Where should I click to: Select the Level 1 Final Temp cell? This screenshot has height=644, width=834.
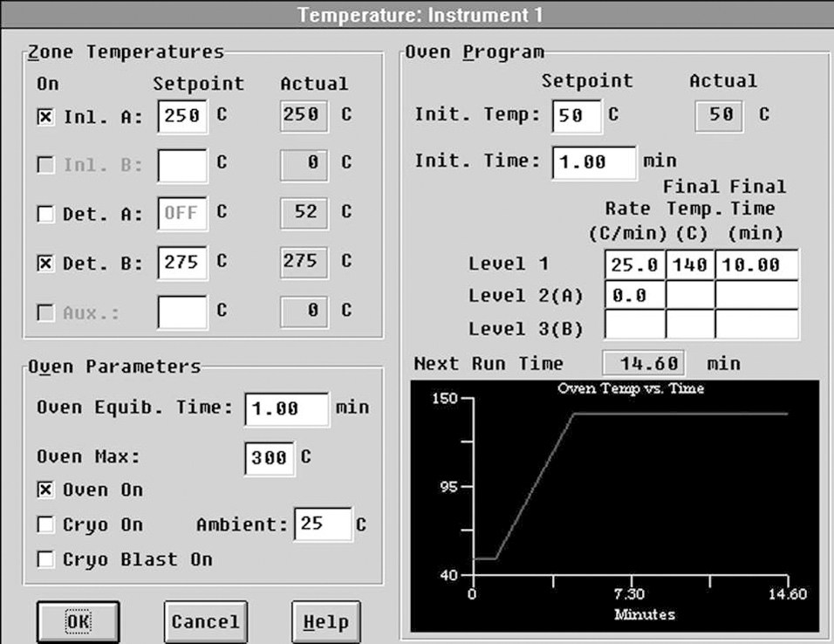tap(690, 265)
